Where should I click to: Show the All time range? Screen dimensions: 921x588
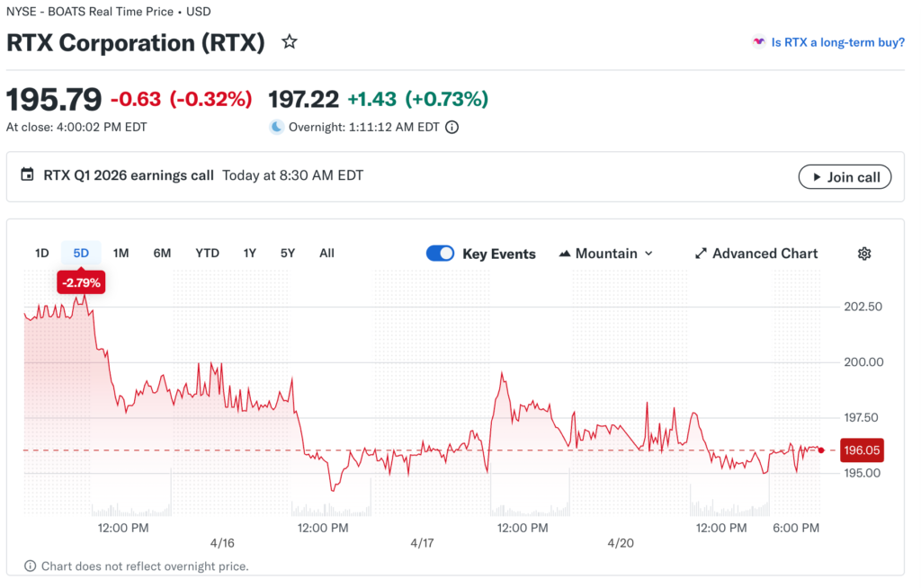(326, 254)
